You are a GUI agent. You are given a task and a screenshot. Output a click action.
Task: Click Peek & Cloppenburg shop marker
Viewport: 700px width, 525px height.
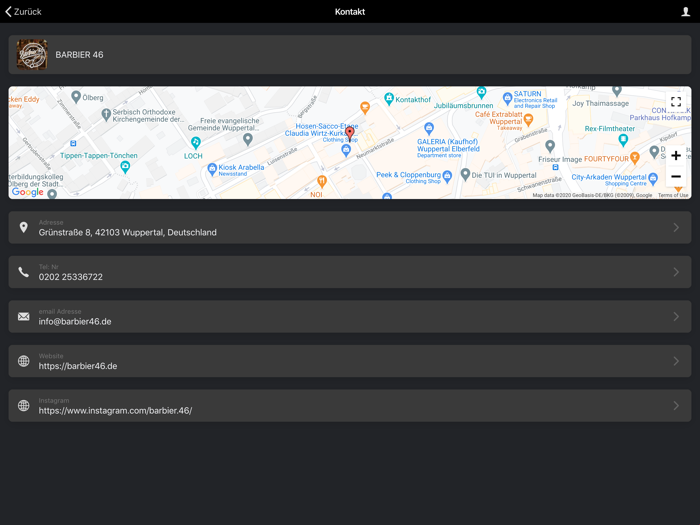point(447,176)
